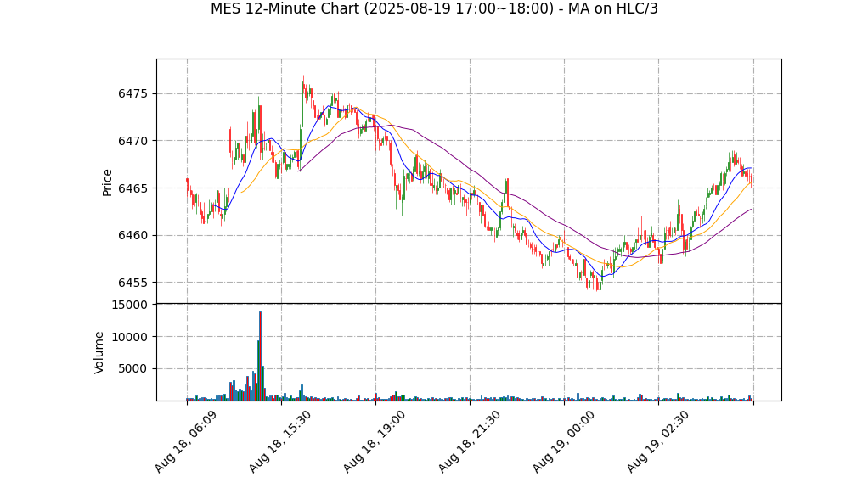
Task: Click the 'Volume' axis label
Action: [x=99, y=352]
